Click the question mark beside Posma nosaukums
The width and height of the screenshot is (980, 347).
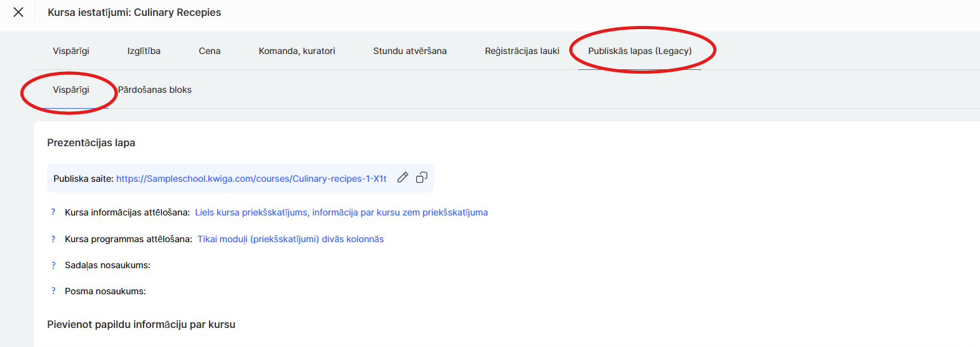tap(53, 291)
